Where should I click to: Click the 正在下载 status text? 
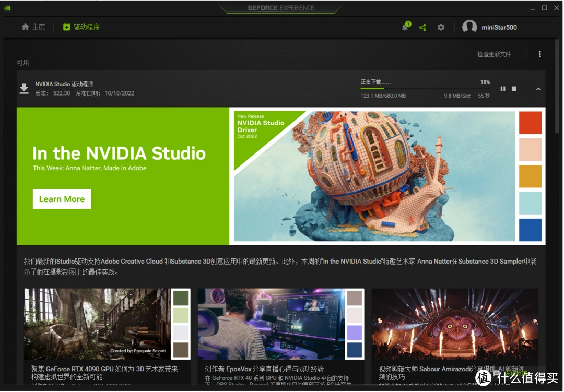coord(375,82)
